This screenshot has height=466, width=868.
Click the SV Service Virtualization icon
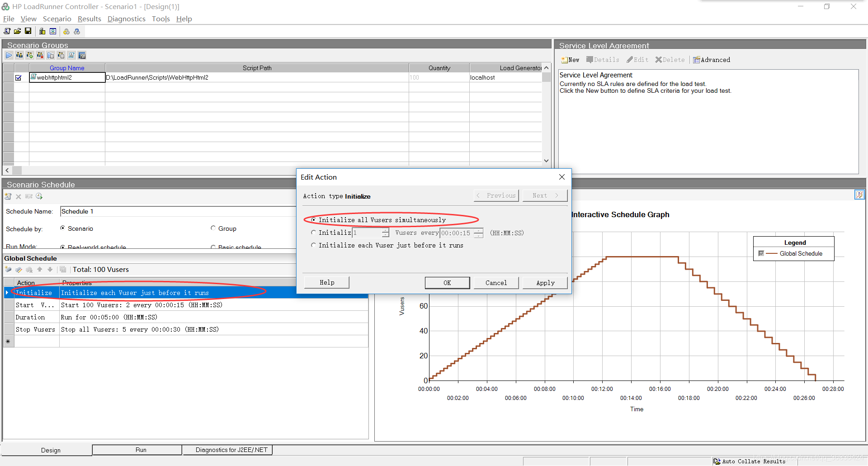tap(82, 55)
